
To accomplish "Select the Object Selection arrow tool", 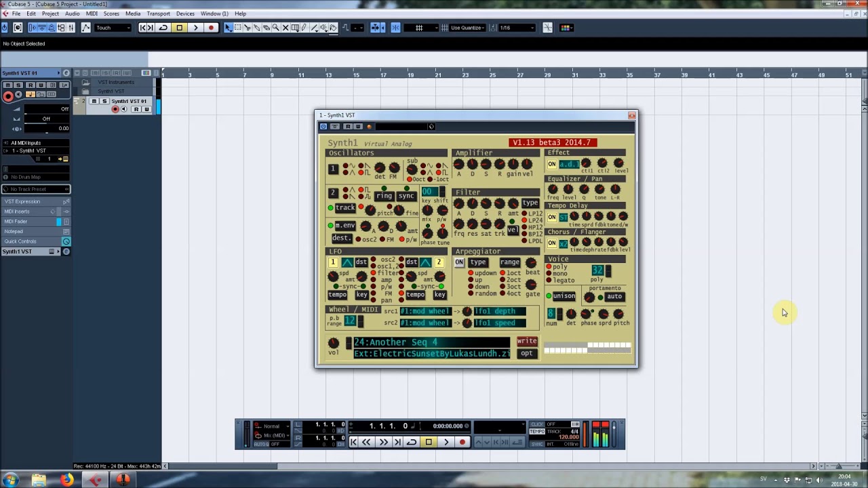I will (228, 28).
